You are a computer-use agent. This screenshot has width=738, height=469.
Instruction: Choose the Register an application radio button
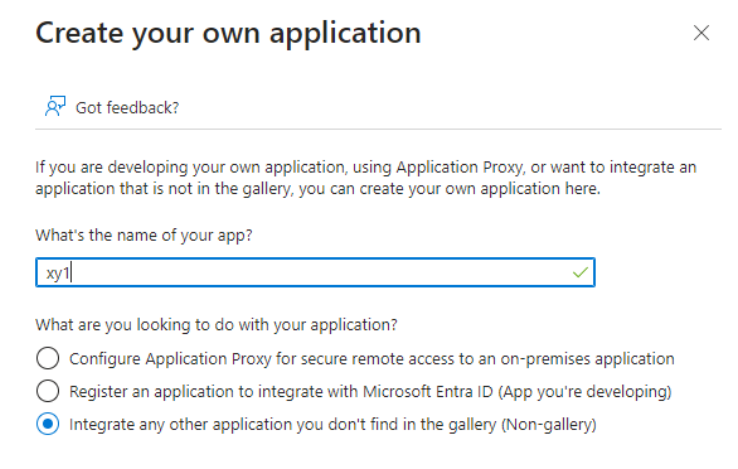click(x=46, y=391)
